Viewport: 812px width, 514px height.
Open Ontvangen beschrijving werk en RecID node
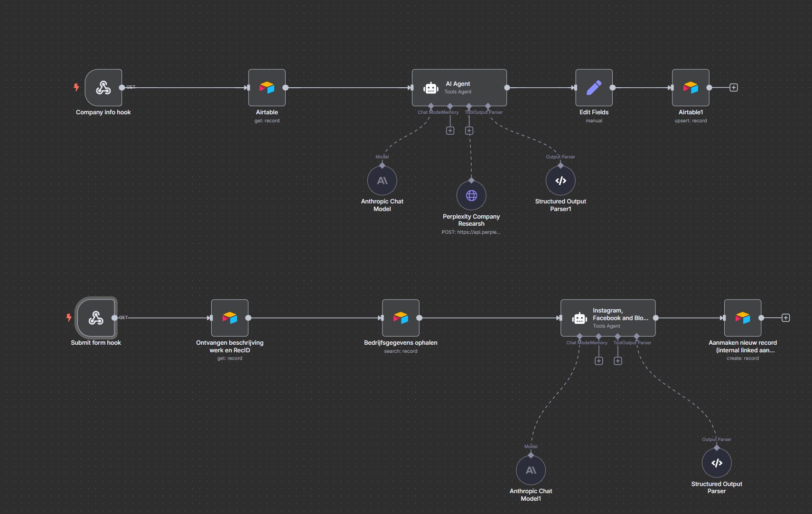pos(230,318)
